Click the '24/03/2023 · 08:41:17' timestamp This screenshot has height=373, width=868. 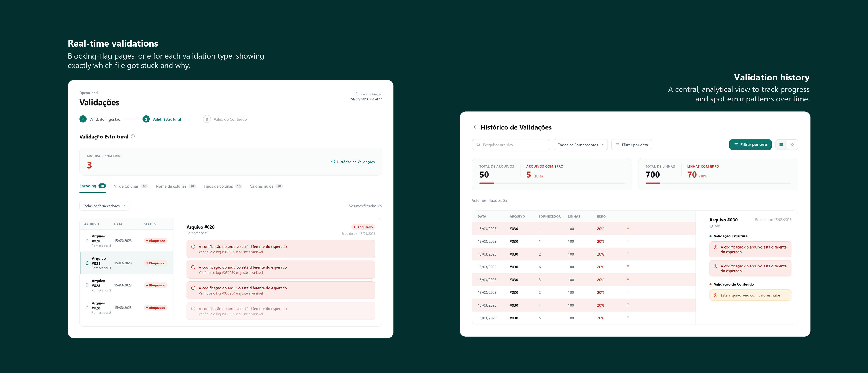click(366, 99)
